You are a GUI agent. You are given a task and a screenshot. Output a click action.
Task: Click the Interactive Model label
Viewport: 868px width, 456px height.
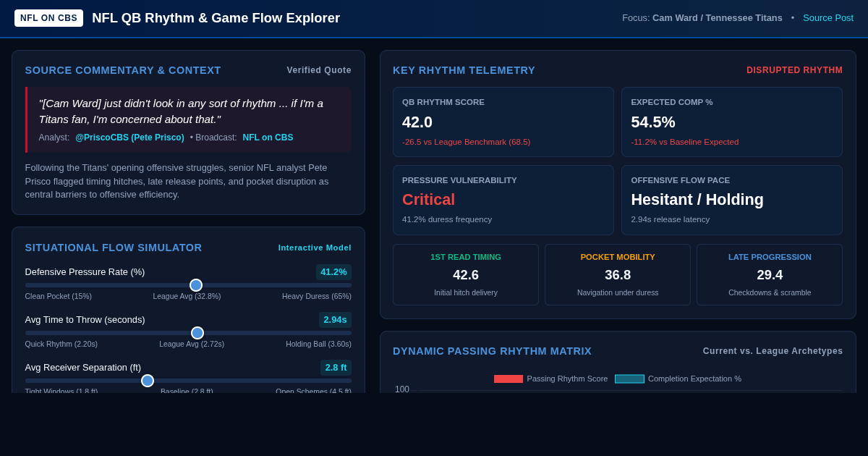point(315,248)
